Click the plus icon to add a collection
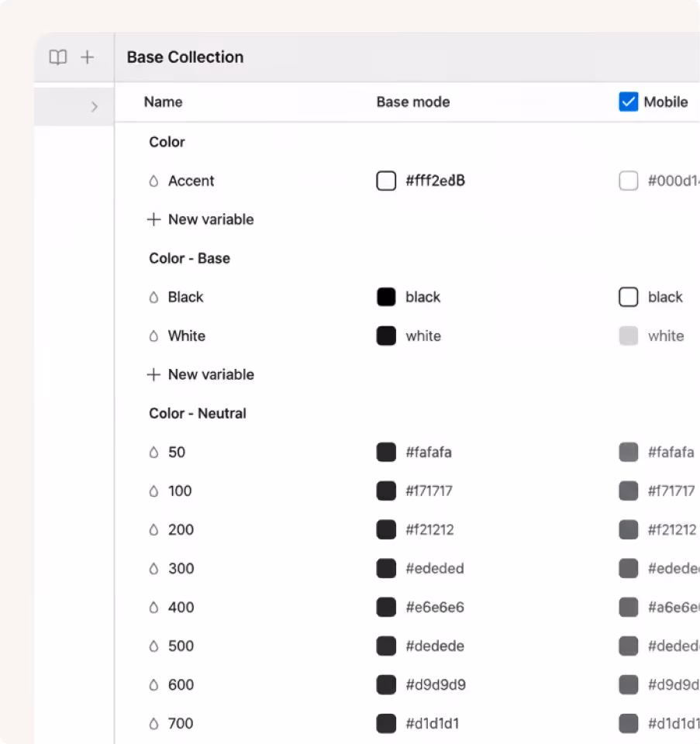 coord(88,57)
